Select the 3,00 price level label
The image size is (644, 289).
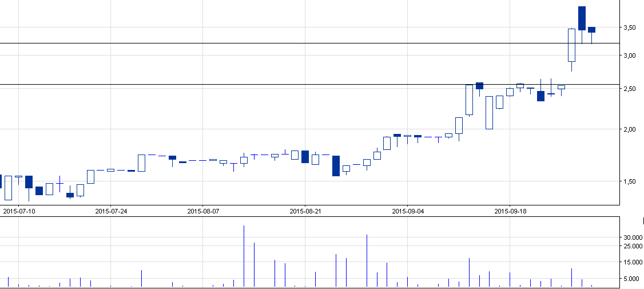(x=631, y=56)
